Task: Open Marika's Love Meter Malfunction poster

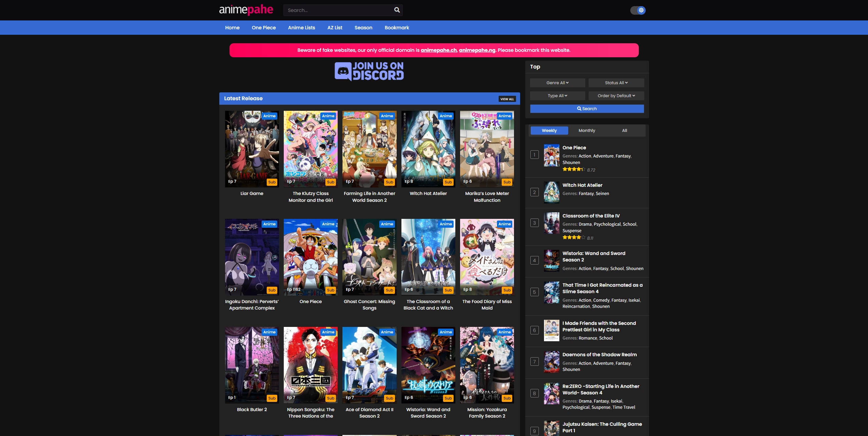Action: 487,149
